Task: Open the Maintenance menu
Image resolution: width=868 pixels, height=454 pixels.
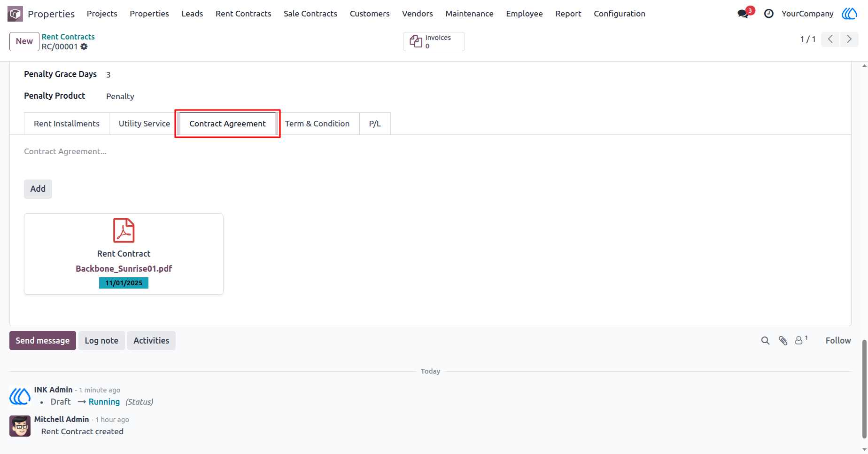Action: [469, 14]
